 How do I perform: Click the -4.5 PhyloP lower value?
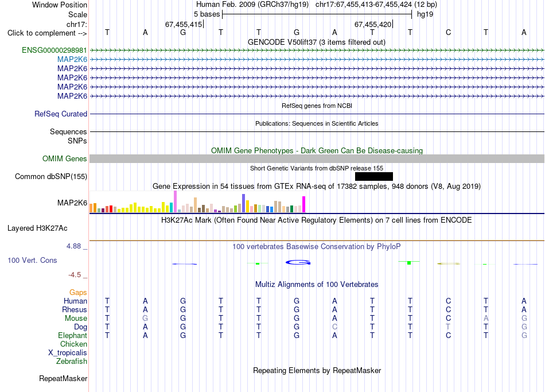[x=75, y=275]
